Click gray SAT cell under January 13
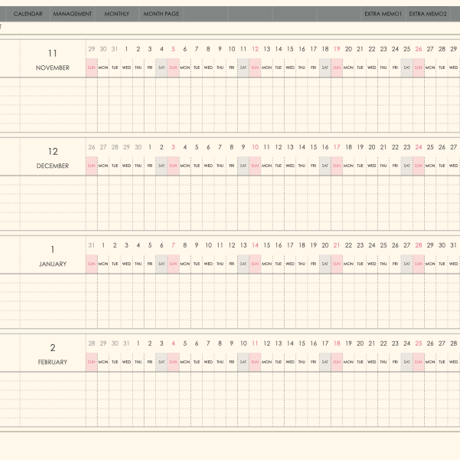 pos(243,264)
